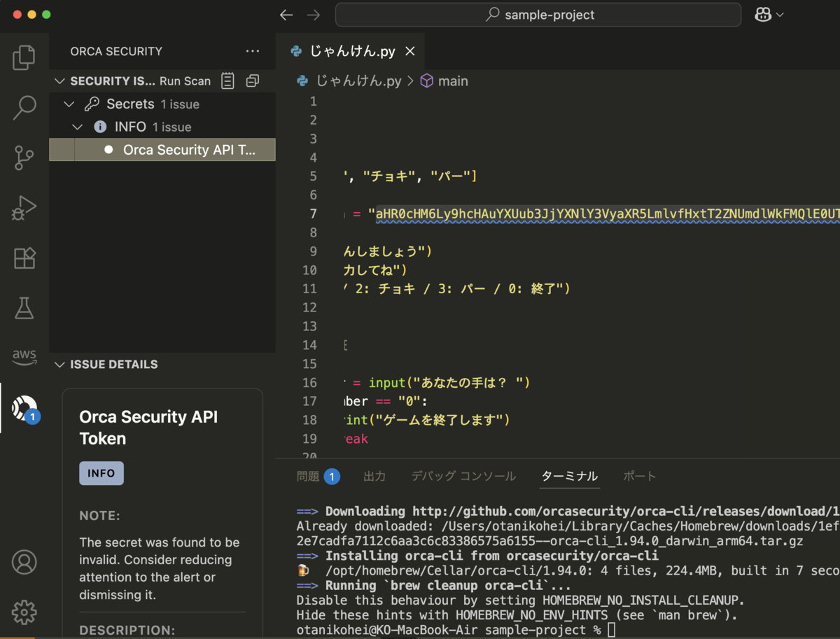The height and width of the screenshot is (639, 840).
Task: Click the "Installing orca-cli" terminal line
Action: pos(477,556)
